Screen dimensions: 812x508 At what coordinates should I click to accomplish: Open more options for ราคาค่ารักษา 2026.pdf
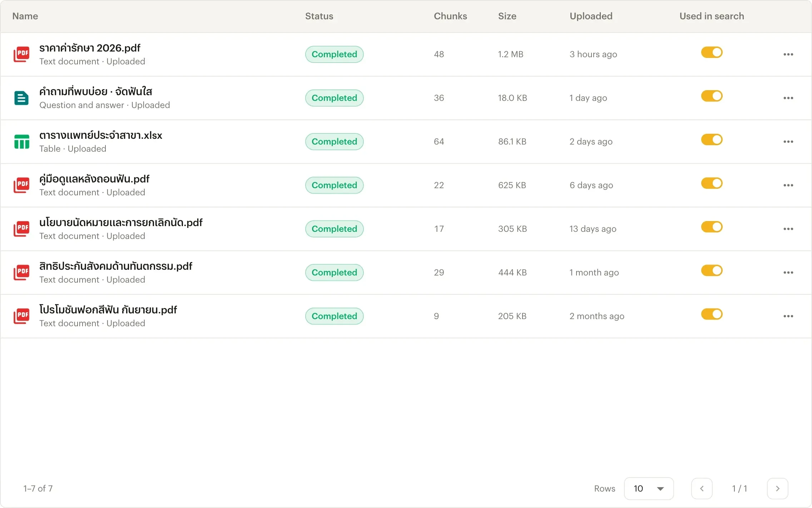(788, 54)
